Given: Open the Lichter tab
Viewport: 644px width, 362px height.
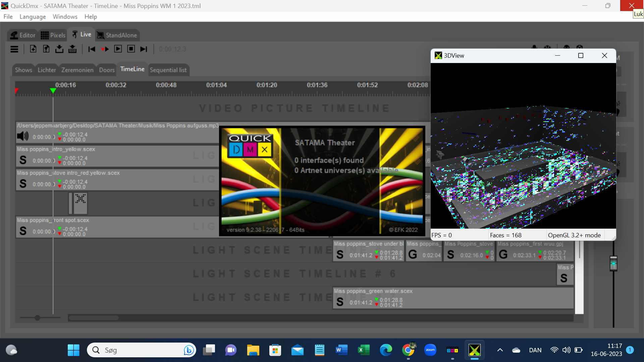Looking at the screenshot, I should click(x=47, y=70).
